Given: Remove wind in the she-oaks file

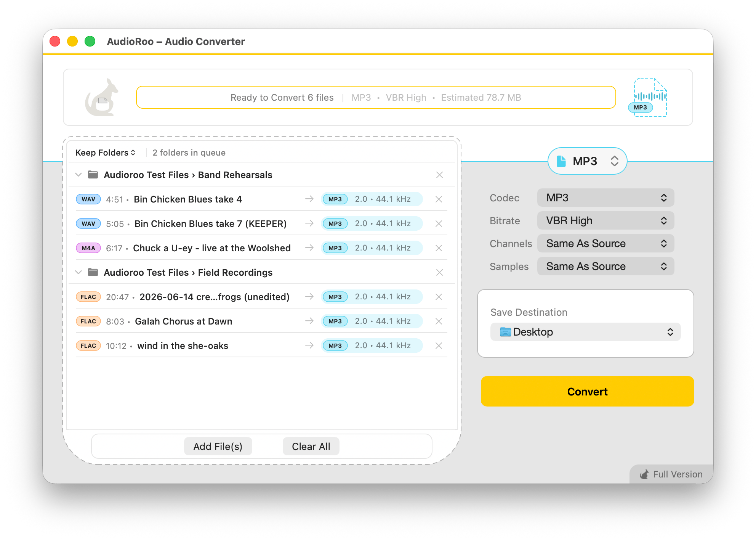Looking at the screenshot, I should coord(439,346).
